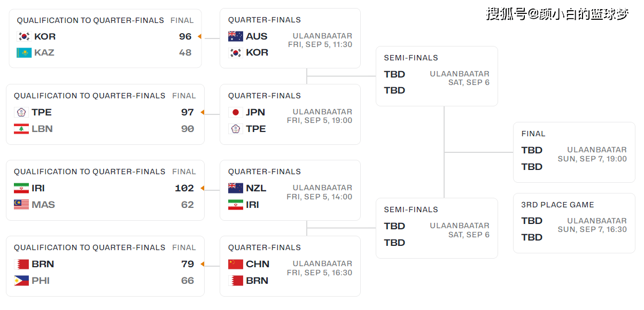644x310 pixels.
Task: Click the PHI team score 66
Action: pos(187,281)
